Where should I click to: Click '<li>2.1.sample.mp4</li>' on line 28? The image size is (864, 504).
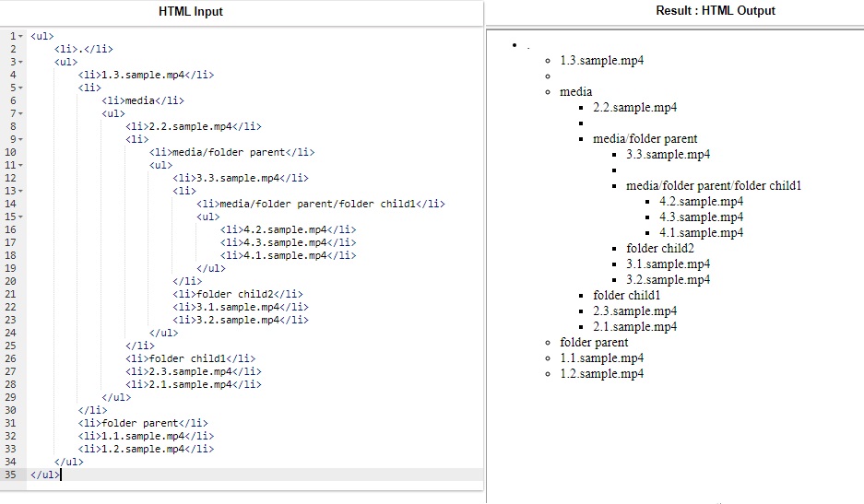click(194, 384)
